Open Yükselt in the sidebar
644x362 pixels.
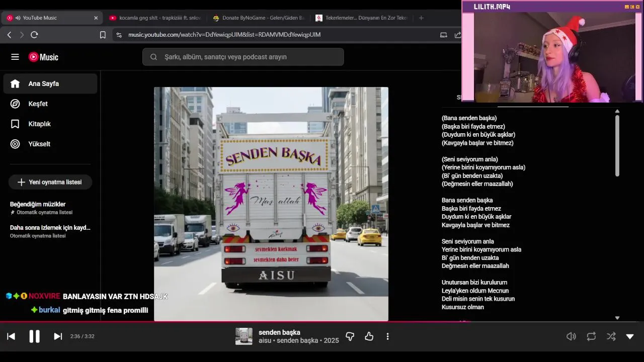point(50,144)
